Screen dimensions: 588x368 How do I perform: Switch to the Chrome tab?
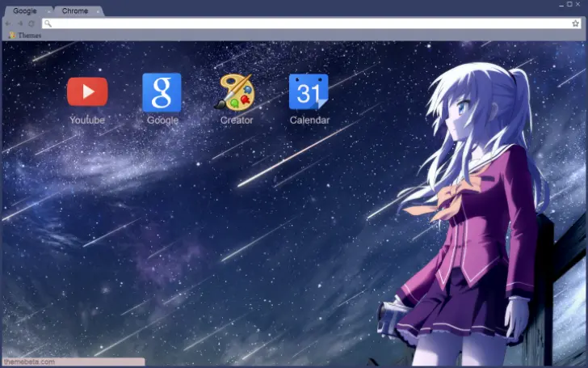tap(74, 11)
